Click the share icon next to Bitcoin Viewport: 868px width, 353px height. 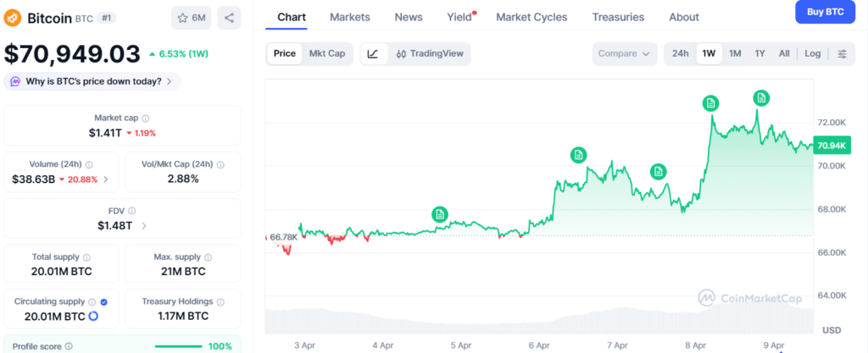pyautogui.click(x=229, y=18)
